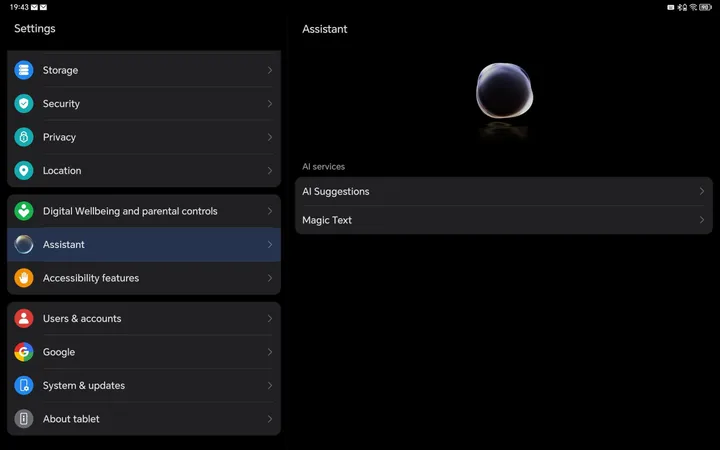Click the System & updates icon
Image resolution: width=720 pixels, height=450 pixels.
pyautogui.click(x=24, y=386)
